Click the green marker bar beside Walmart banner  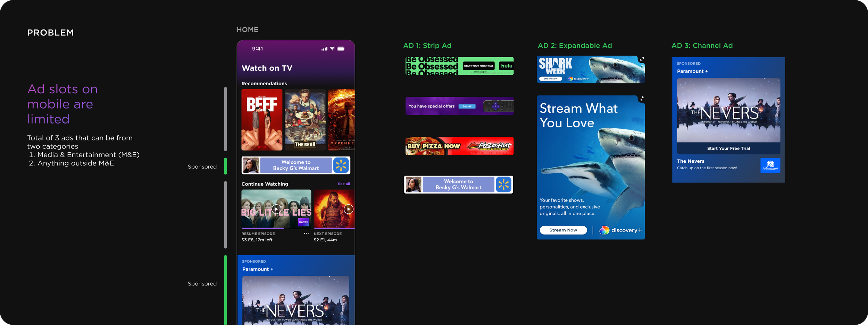coord(225,166)
